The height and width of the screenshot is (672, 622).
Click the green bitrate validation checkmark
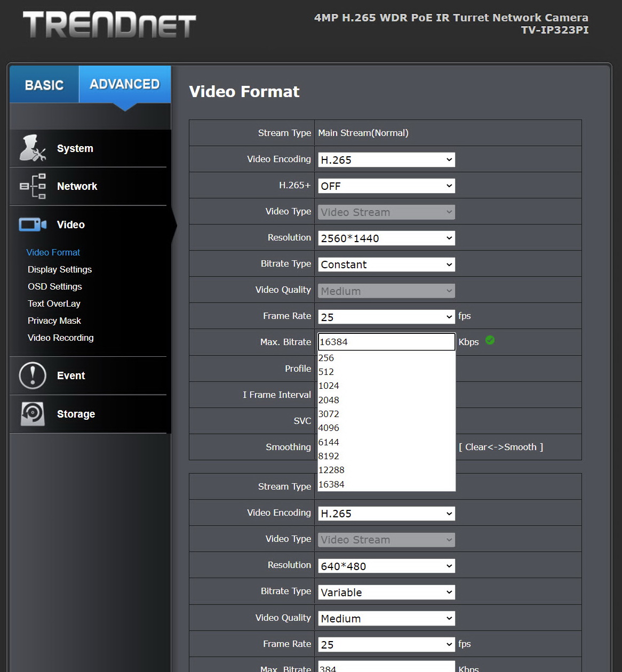(x=490, y=340)
